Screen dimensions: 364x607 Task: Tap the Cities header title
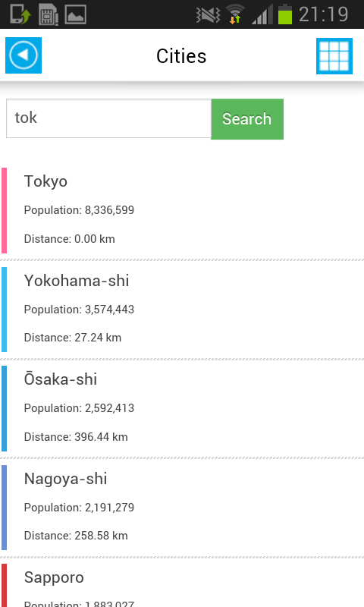(181, 56)
